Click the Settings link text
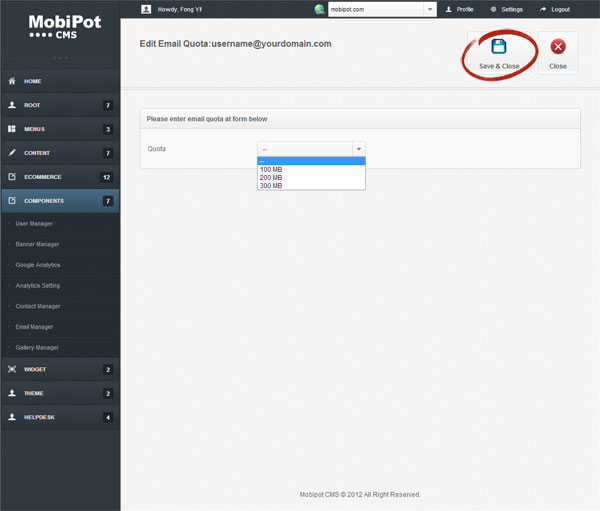This screenshot has width=600, height=511. tap(512, 9)
